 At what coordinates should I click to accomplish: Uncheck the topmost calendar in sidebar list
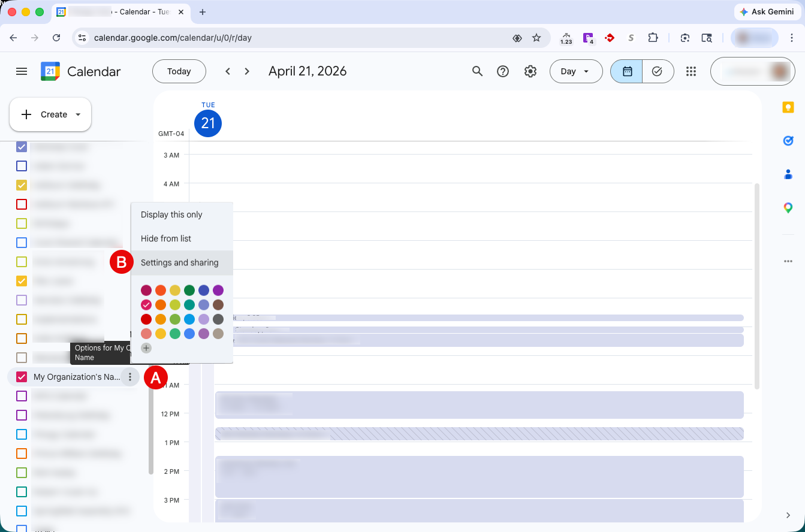tap(21, 147)
